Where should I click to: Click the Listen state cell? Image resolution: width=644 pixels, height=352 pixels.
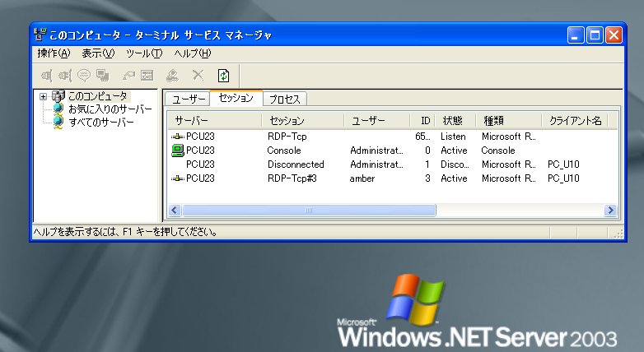click(454, 137)
